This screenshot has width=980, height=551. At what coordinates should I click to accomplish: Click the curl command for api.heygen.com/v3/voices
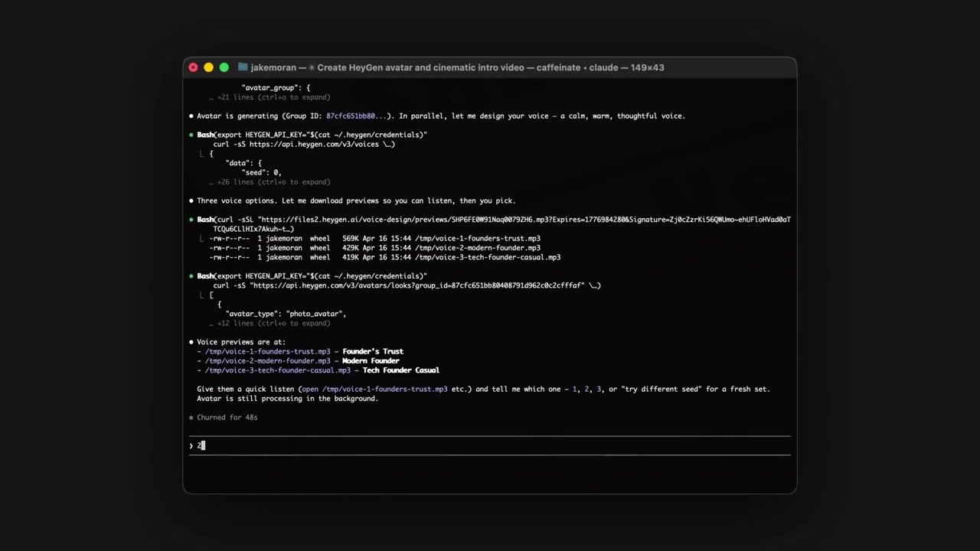click(304, 144)
